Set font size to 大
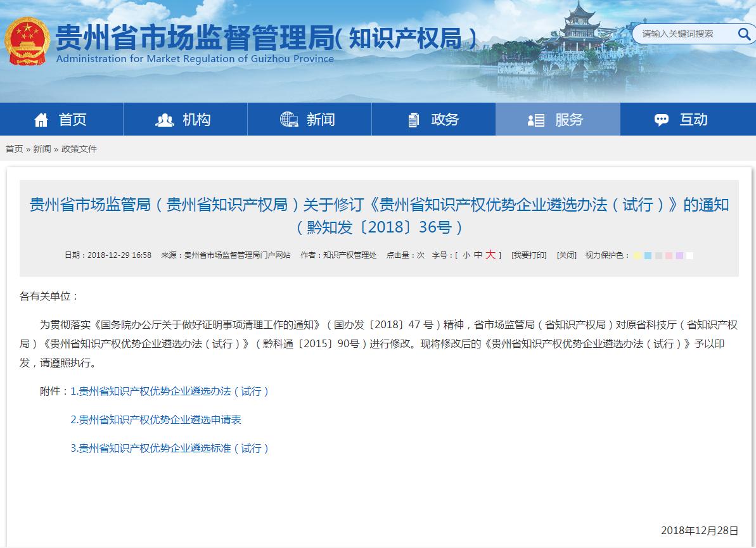 pos(490,255)
